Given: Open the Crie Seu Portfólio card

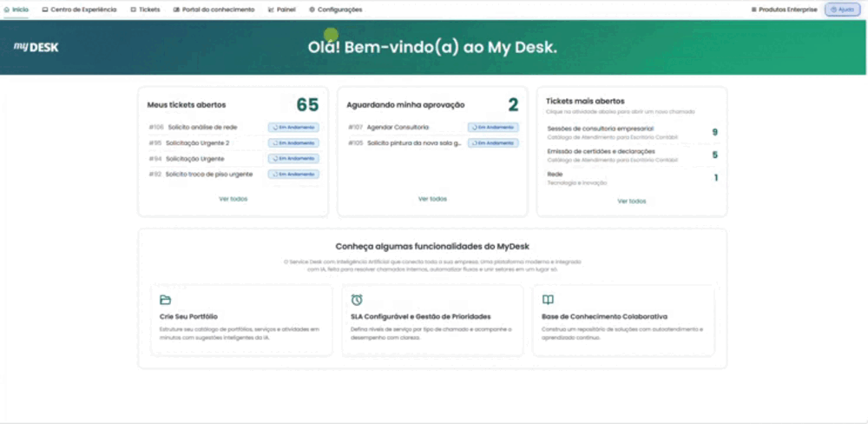Looking at the screenshot, I should tap(241, 320).
